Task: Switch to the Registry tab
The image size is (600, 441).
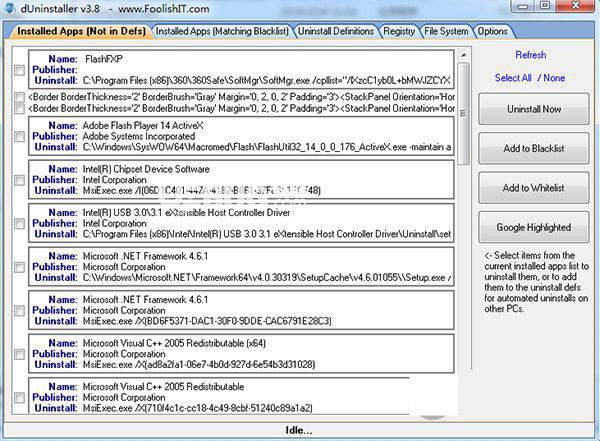Action: point(399,31)
